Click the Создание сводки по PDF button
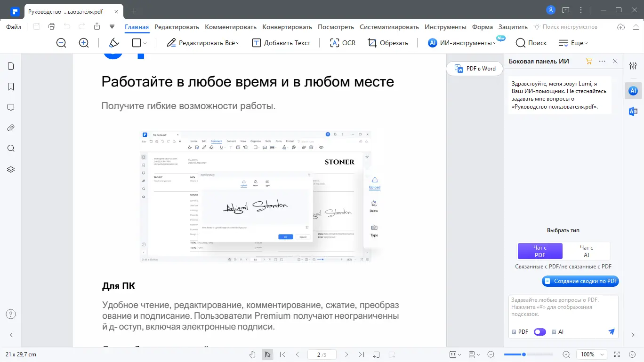Screen dimensions: 644x362 point(580,281)
